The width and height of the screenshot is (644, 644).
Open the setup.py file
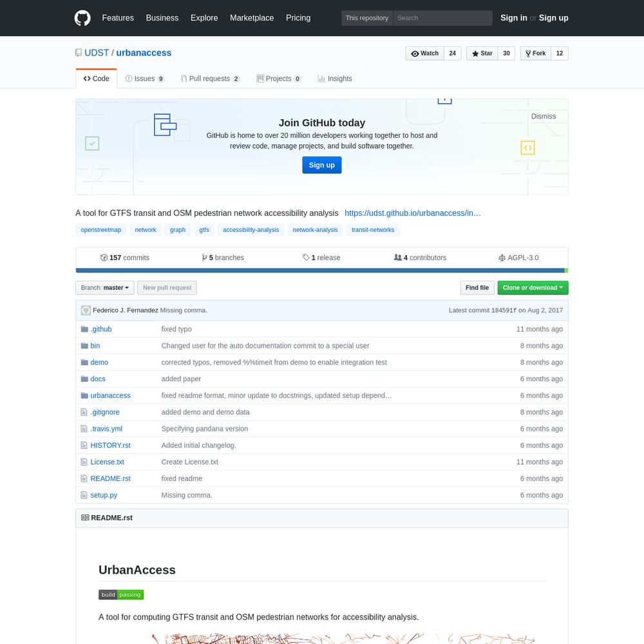pos(104,495)
